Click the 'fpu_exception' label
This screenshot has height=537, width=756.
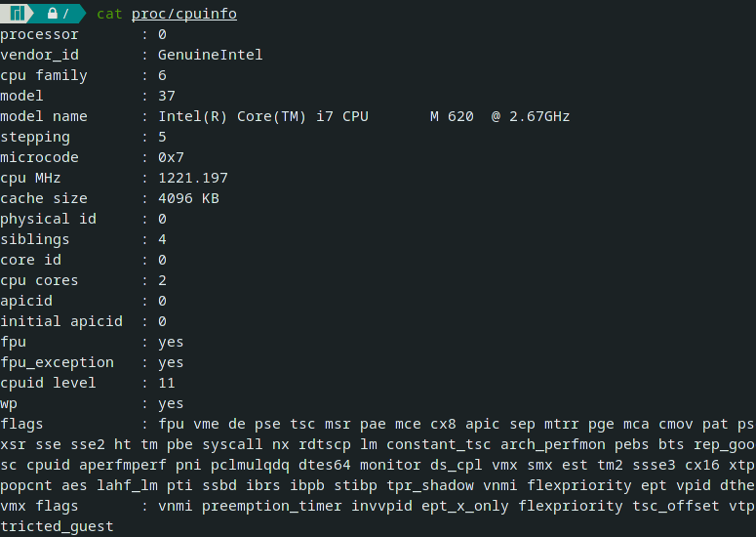click(57, 362)
